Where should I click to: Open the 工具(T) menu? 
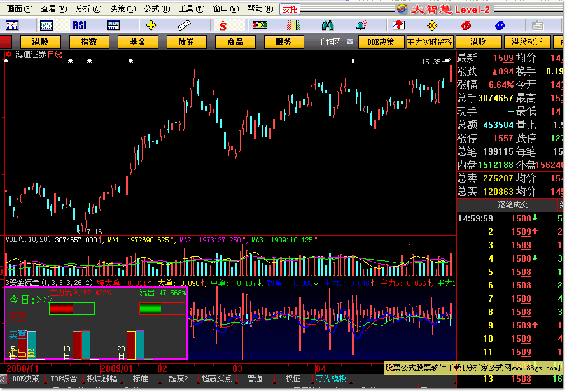192,9
